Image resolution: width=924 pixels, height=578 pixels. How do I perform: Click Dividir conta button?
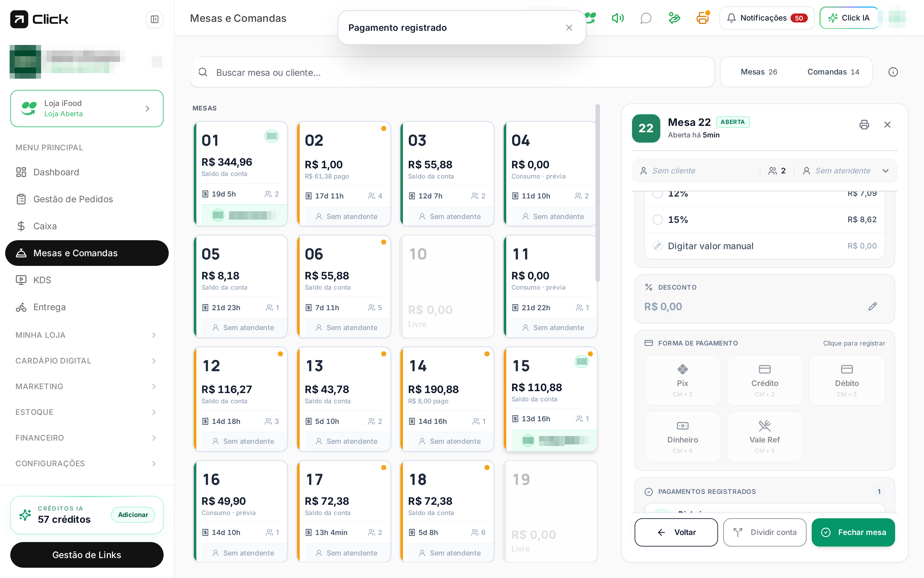tap(765, 532)
